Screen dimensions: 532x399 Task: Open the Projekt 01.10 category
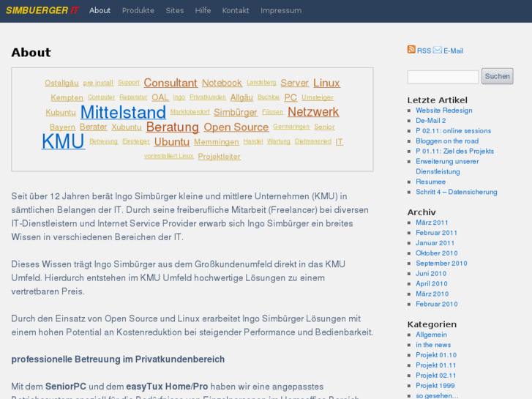[436, 355]
